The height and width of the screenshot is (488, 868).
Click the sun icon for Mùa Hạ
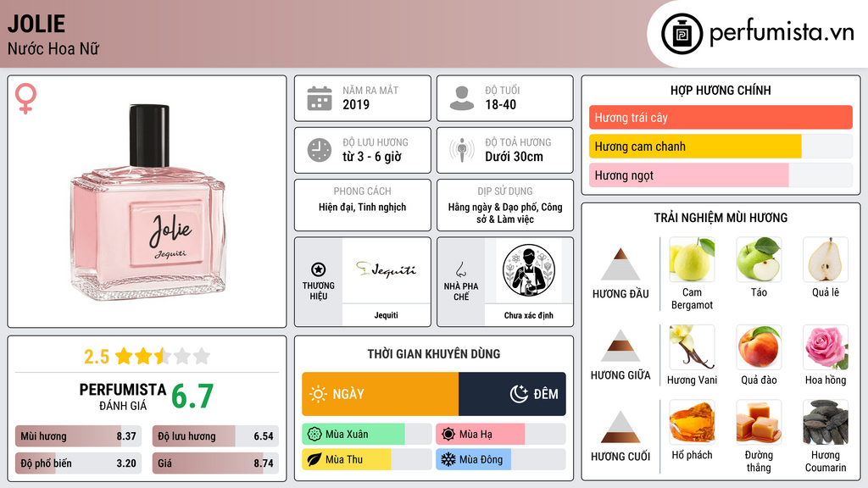[x=448, y=435]
